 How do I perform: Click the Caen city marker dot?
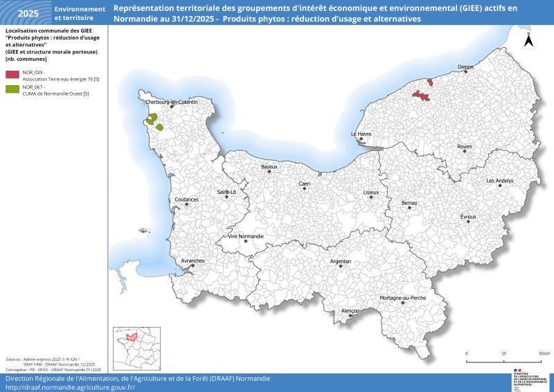pos(304,189)
